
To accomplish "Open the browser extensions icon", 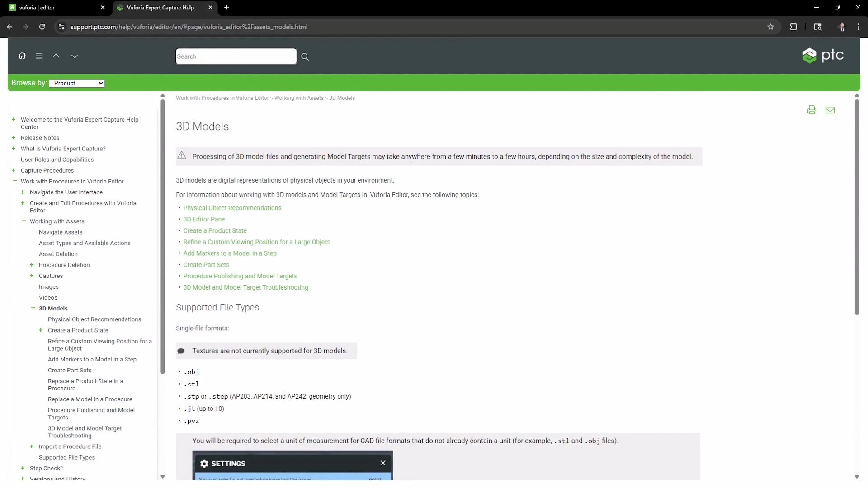I will point(793,27).
